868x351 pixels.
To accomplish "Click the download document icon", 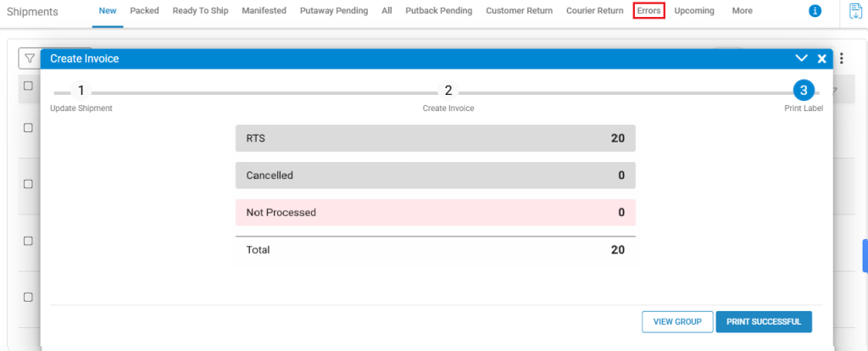I will (x=856, y=11).
